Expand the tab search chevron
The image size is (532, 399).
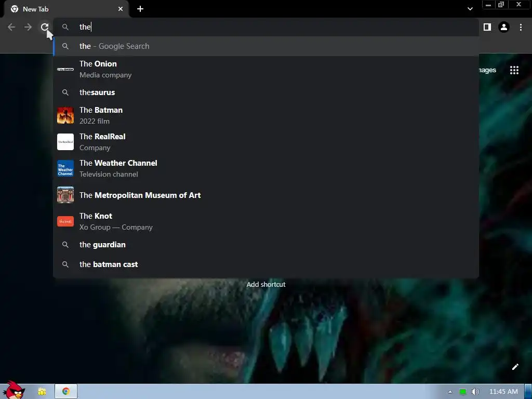pos(470,9)
